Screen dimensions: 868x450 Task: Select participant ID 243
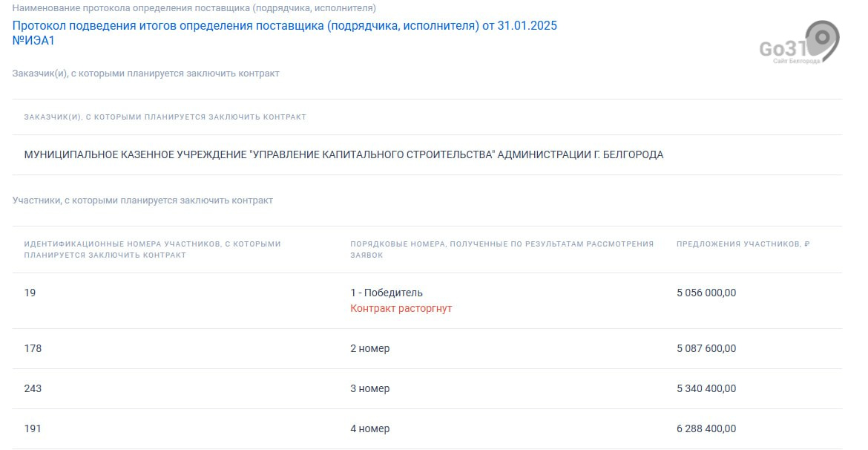pos(33,388)
